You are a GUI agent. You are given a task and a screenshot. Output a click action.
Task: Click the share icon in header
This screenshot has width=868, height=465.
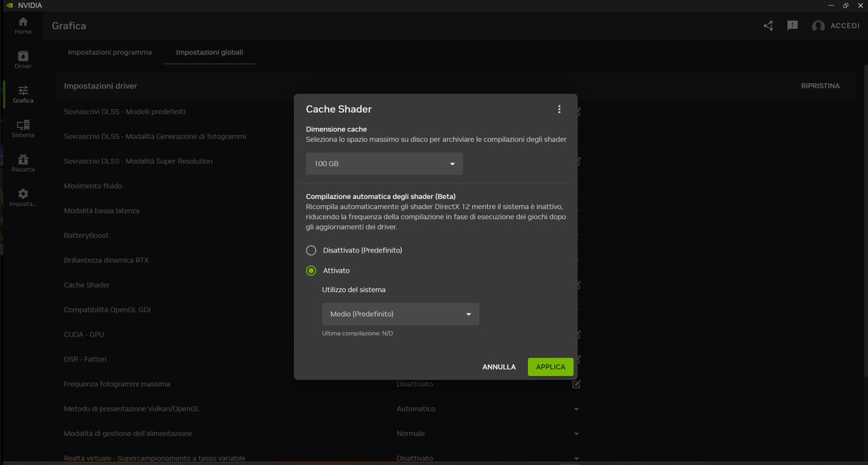click(768, 25)
